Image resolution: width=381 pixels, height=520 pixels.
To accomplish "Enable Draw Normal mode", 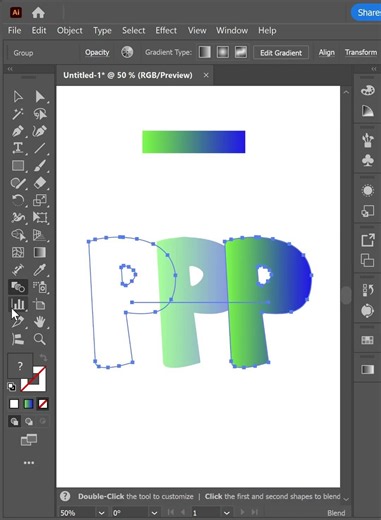I will tap(14, 422).
